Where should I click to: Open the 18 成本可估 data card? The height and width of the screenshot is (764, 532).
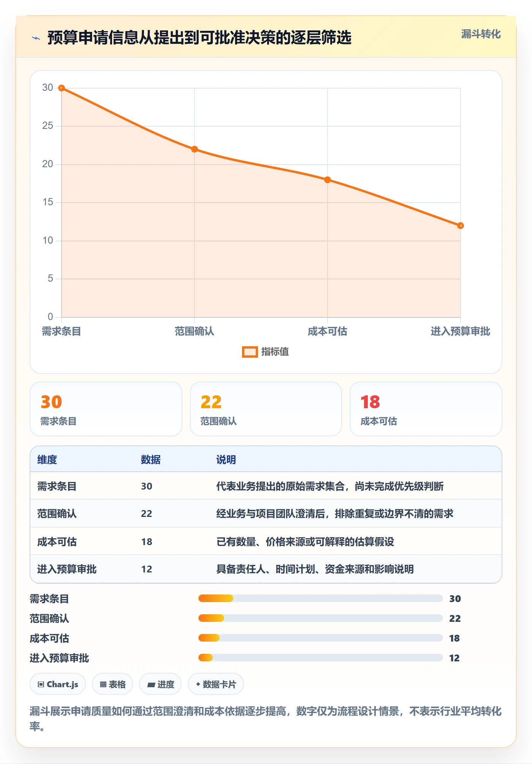pos(426,409)
